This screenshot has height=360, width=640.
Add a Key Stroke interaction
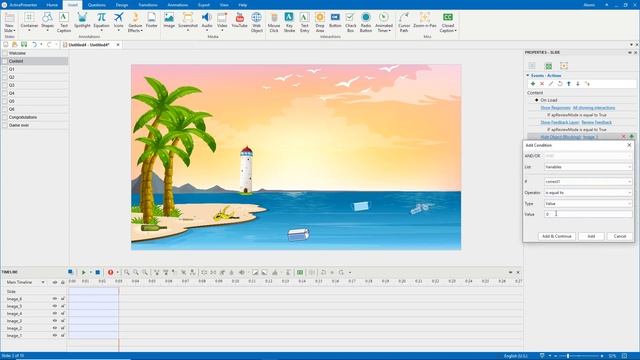(x=289, y=21)
